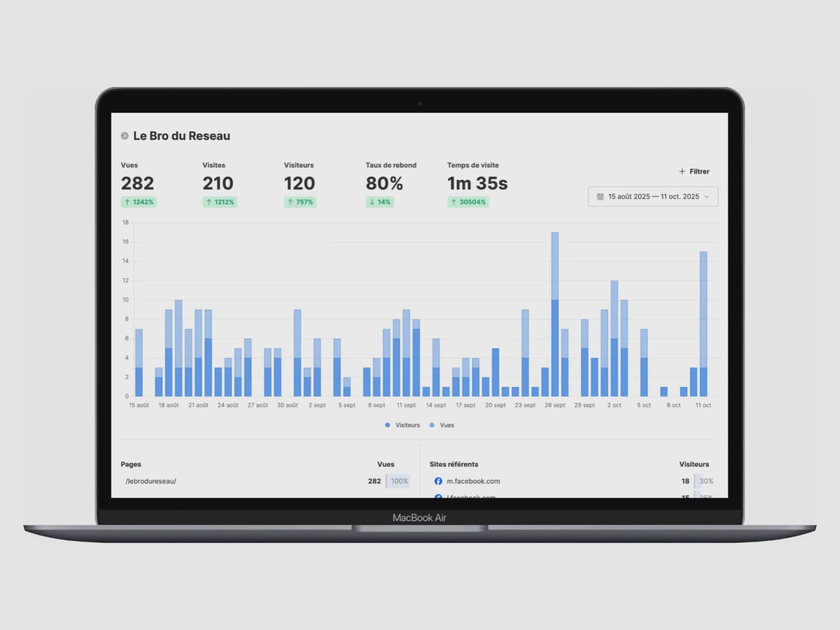Screen dimensions: 840x630
Task: Click the tallest bar at 26 sept
Action: [555, 315]
